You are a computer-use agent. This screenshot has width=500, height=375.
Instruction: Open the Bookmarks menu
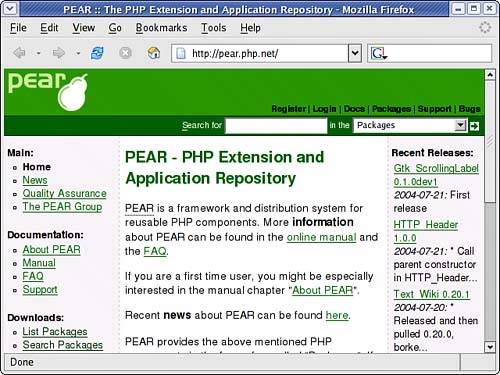161,28
